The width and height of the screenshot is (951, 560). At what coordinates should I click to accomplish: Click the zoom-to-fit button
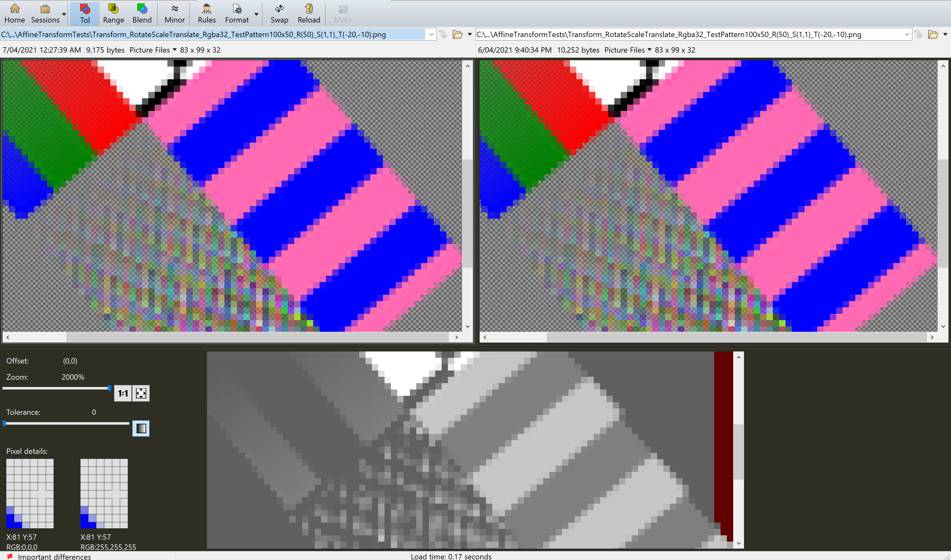coord(141,393)
